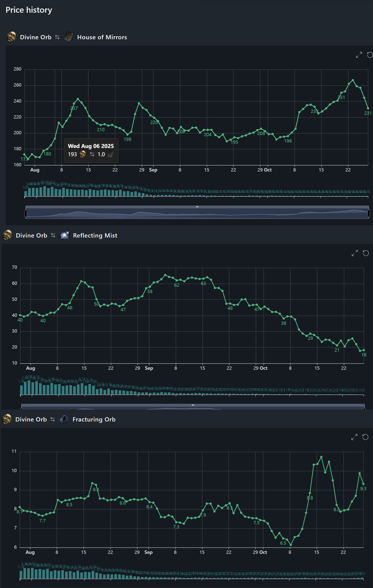This screenshot has height=588, width=373.
Task: Click the "6.5" data label on Fracturing Orb chart
Action: tap(283, 543)
